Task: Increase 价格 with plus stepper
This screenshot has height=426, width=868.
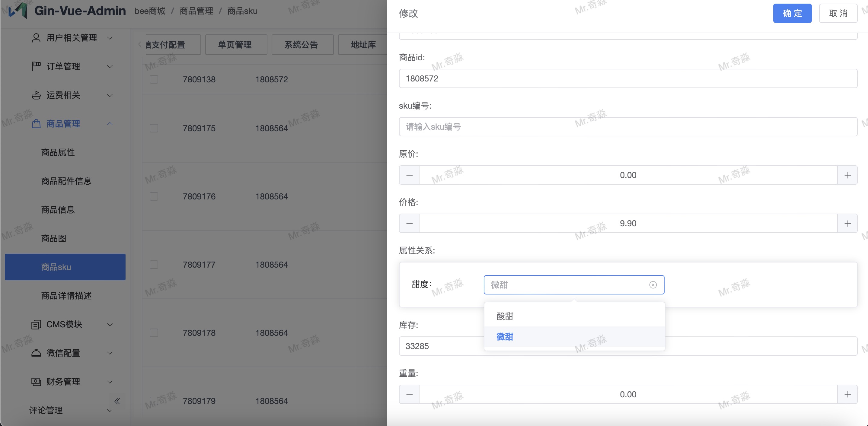Action: click(847, 223)
